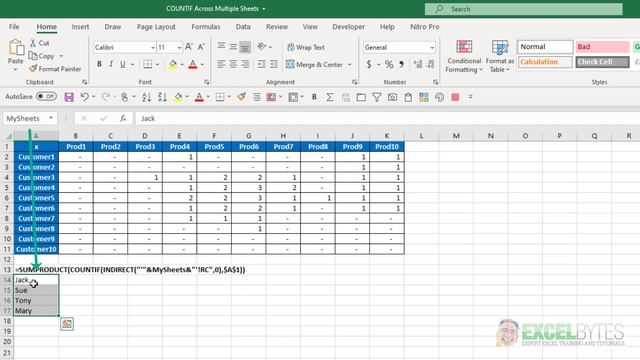Increase indent in the Alignment group
The width and height of the screenshot is (640, 360).
point(273,64)
